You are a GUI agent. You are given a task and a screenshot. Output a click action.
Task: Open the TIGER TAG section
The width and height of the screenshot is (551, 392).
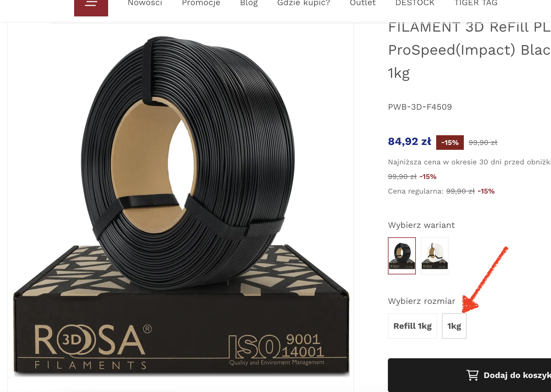pyautogui.click(x=476, y=3)
